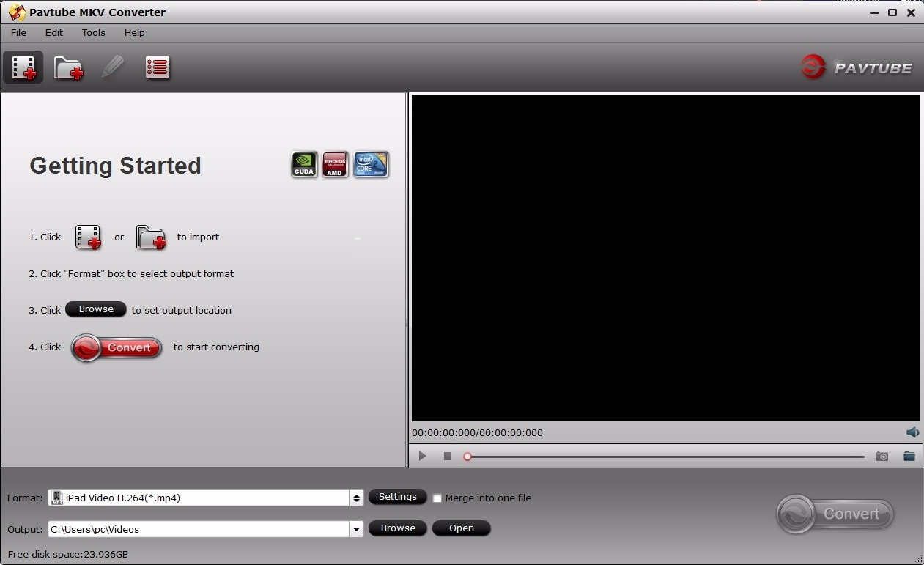Image resolution: width=924 pixels, height=565 pixels.
Task: Click the Format stepper arrows
Action: [357, 498]
